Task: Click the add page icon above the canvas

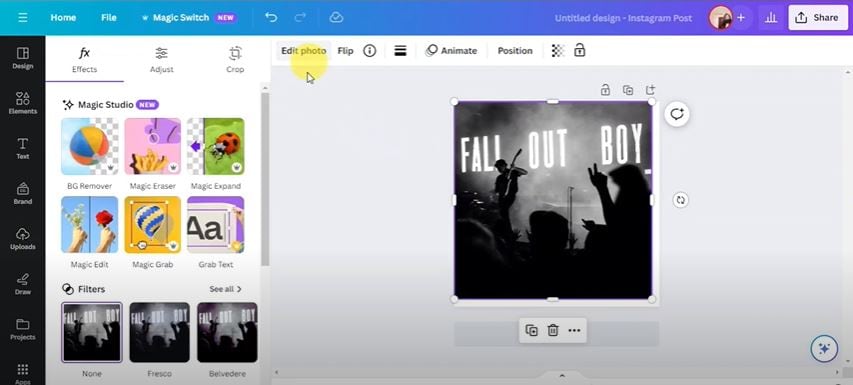Action: pyautogui.click(x=650, y=90)
